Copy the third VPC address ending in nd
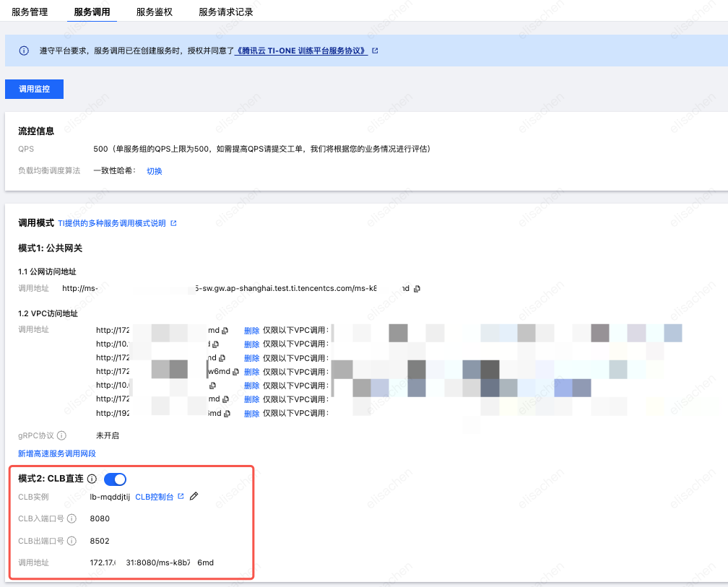The width and height of the screenshot is (728, 587). 222,358
